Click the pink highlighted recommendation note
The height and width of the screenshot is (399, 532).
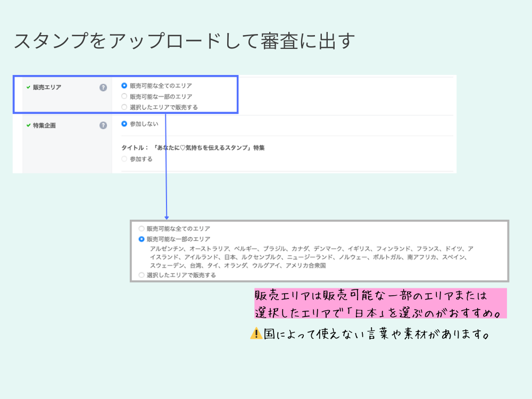380,303
